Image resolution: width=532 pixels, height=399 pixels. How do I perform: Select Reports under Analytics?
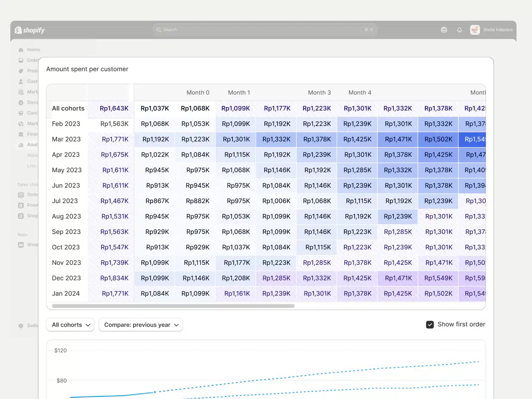click(33, 155)
